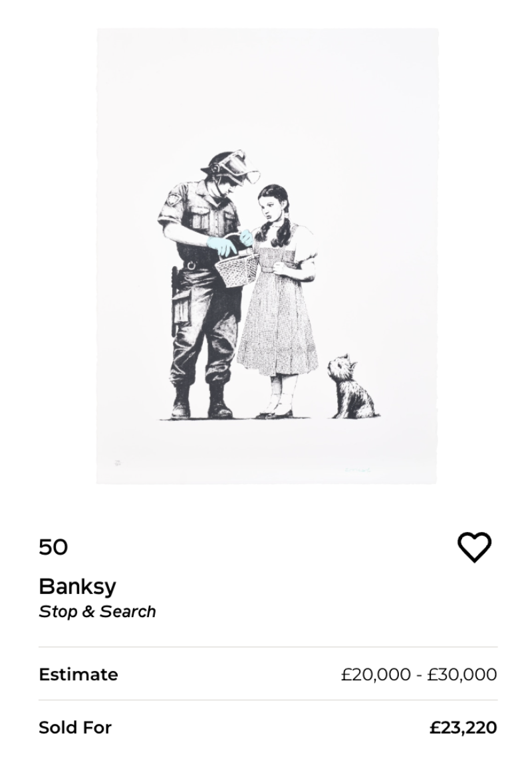Click the girl's shoes in the artwork
The image size is (532, 772).
coord(277,412)
